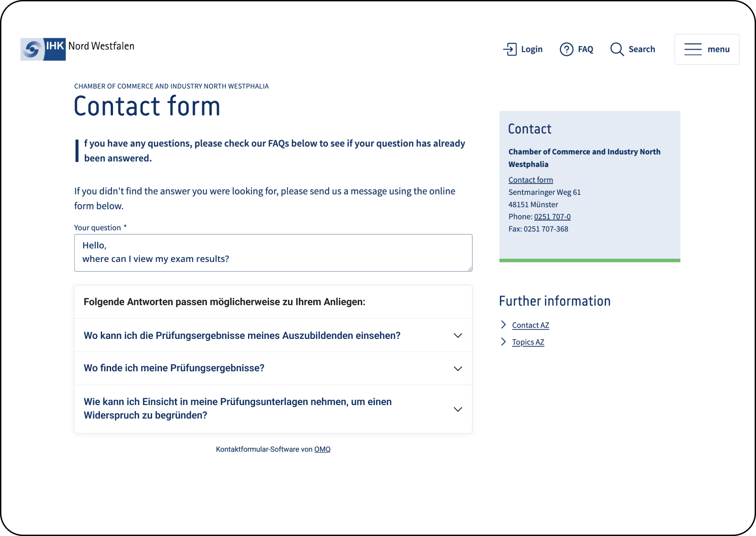Click the Login arrow icon
756x536 pixels.
click(510, 49)
